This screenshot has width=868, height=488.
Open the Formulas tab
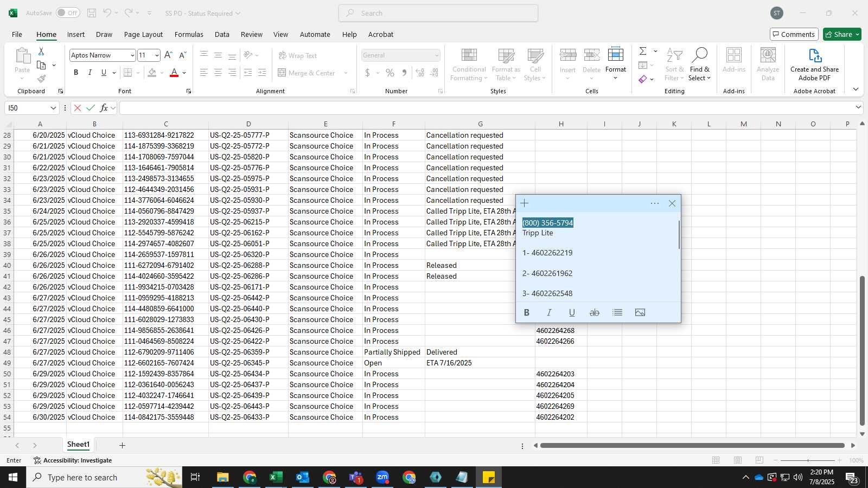coord(189,34)
